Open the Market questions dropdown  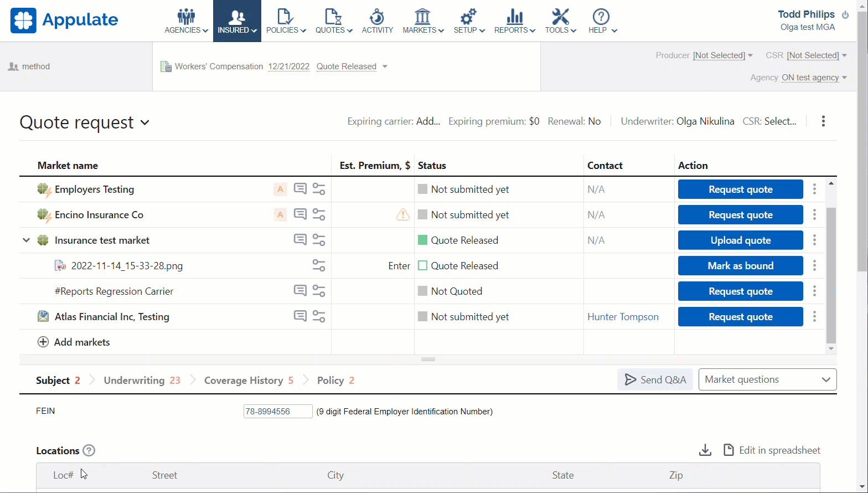(767, 379)
